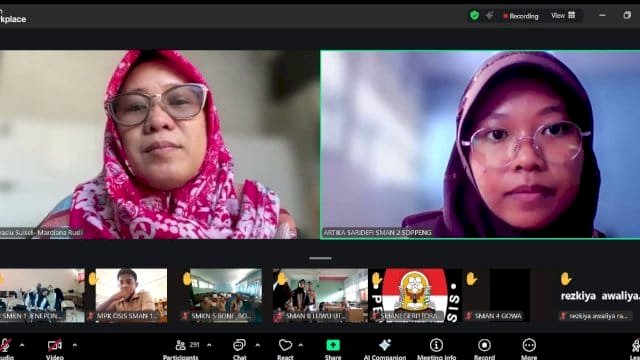Open AI Companion sparkle icon
The image size is (640, 360).
(384, 345)
